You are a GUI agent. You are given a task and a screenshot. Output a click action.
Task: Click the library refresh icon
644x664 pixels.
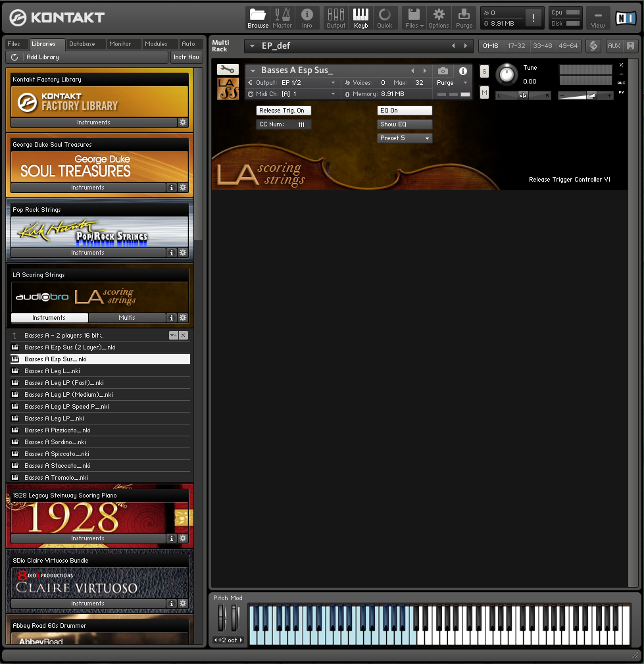(x=14, y=57)
